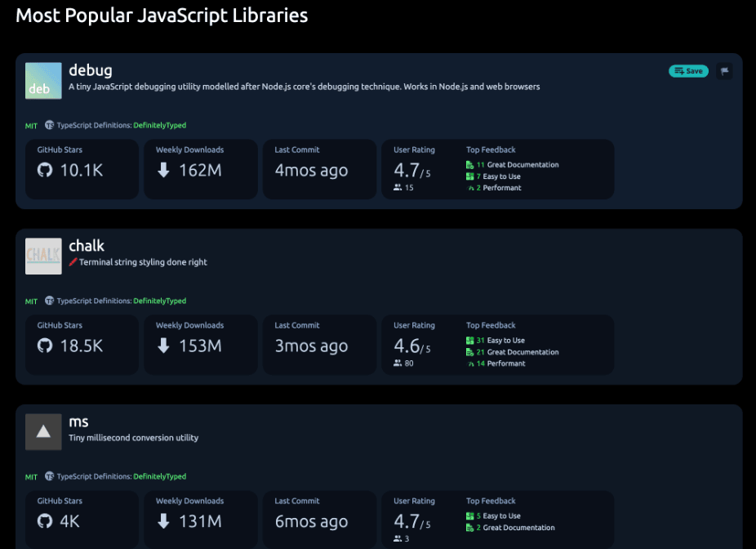Click the MIT license label for ms

(x=31, y=476)
